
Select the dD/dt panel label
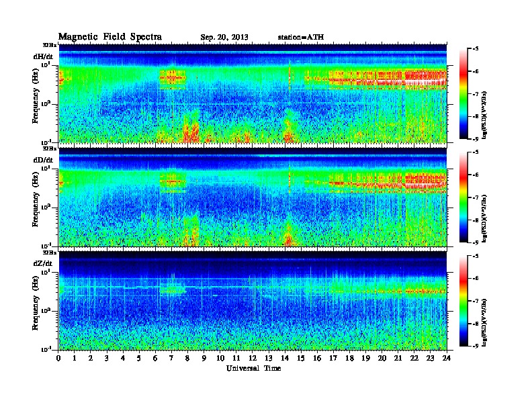43,160
